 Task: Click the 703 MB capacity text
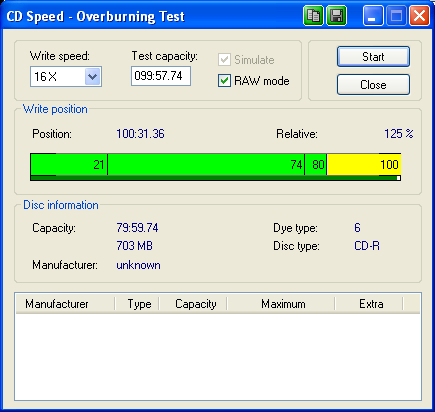(135, 246)
